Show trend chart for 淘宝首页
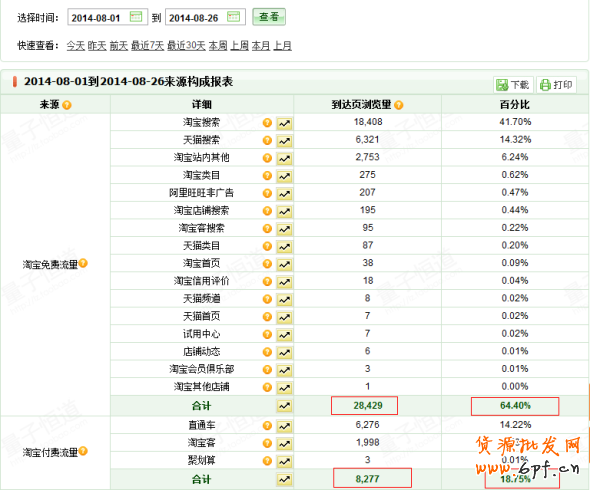 (284, 264)
